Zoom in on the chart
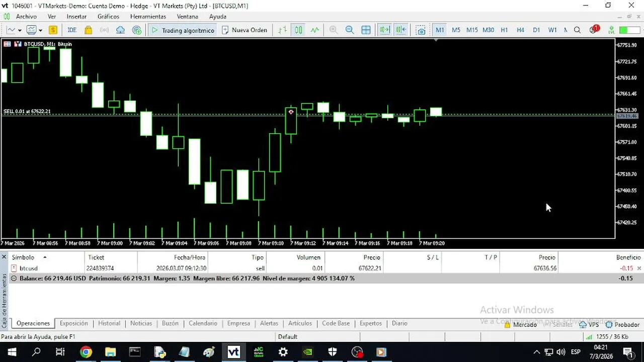The height and width of the screenshot is (362, 644). [334, 30]
